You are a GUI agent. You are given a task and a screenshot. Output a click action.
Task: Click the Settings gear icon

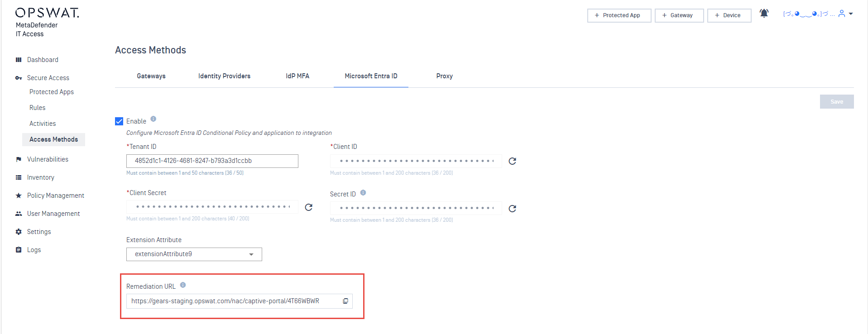19,232
